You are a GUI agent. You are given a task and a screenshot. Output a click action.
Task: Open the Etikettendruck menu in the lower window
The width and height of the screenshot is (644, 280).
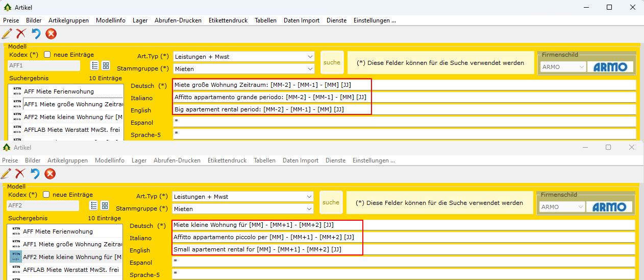(227, 160)
